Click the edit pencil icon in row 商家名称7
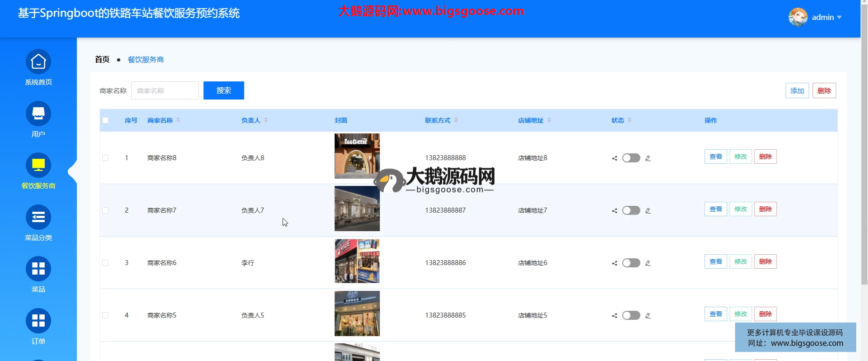868x361 pixels. [x=648, y=211]
